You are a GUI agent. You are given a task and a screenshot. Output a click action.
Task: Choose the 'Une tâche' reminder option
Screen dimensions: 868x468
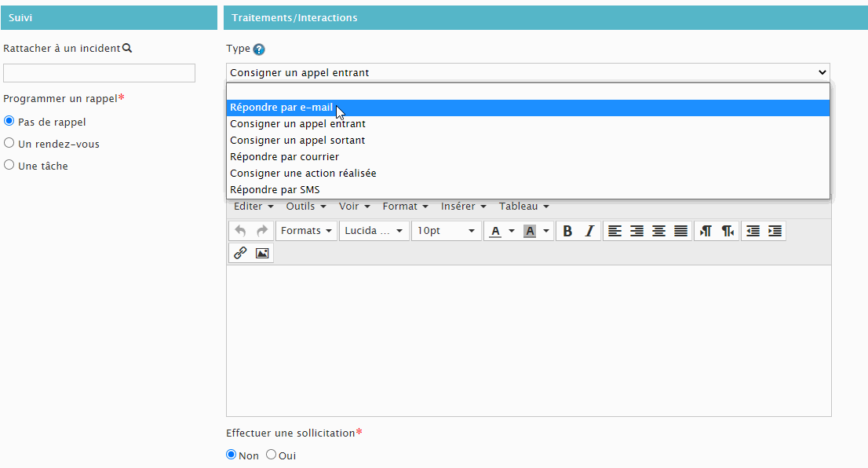(9, 166)
